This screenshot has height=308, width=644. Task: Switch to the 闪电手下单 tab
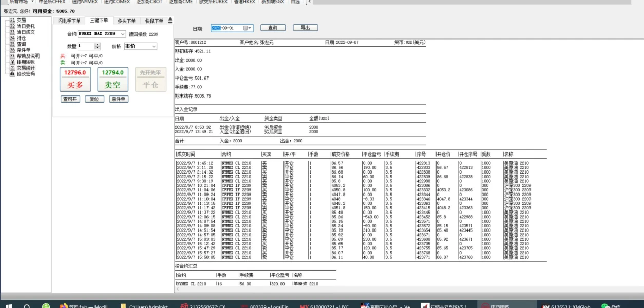pos(69,21)
